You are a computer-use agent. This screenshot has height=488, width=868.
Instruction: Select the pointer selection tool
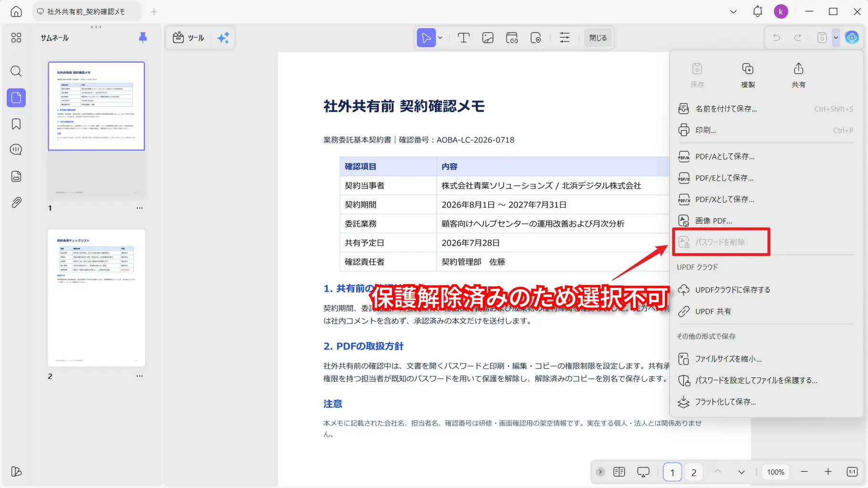(426, 38)
